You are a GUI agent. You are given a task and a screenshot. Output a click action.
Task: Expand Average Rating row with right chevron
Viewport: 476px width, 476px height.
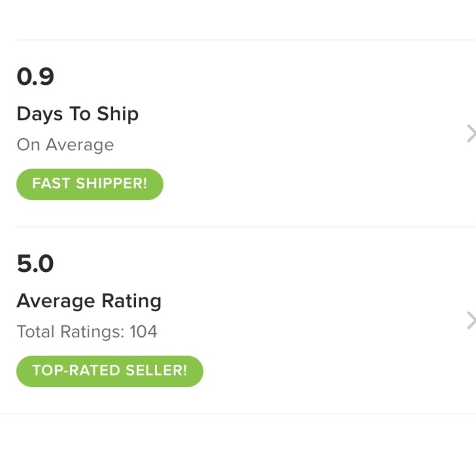click(471, 321)
